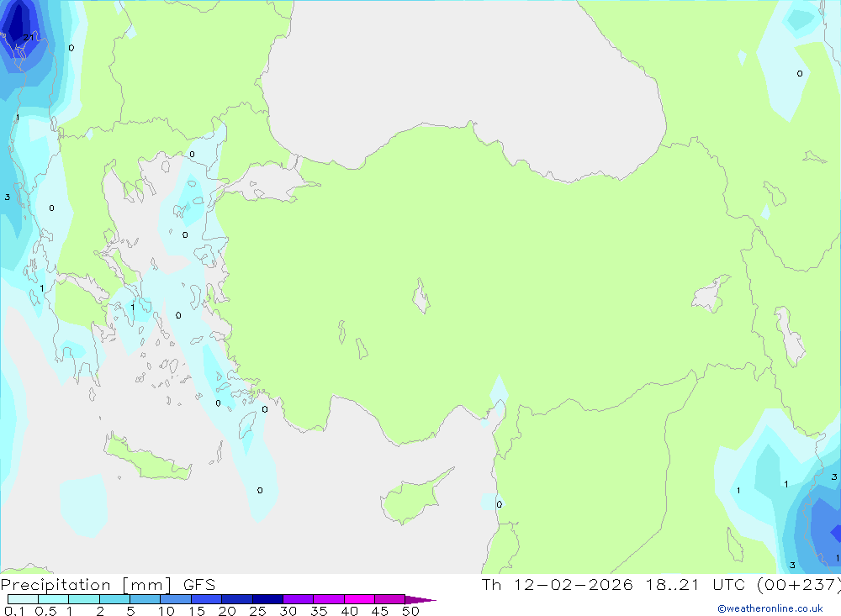The image size is (841, 616).
Task: Click the 'Th' weekday abbreviation
Action: 491,585
